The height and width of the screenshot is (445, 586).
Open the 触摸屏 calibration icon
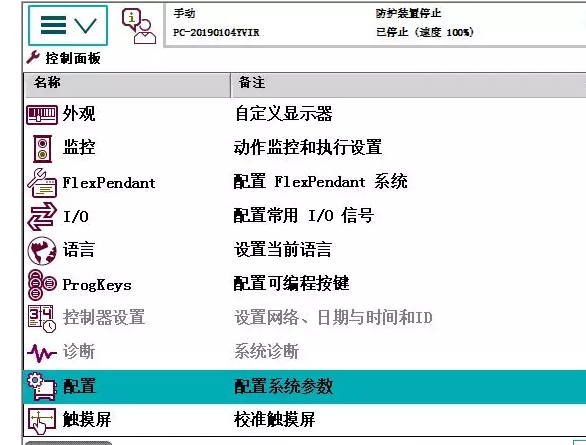point(42,421)
